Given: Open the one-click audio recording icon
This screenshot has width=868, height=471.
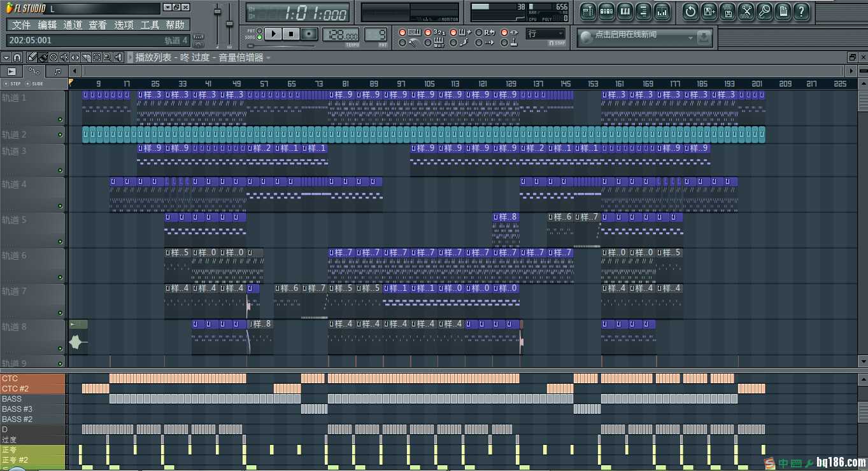Looking at the screenshot, I should click(x=746, y=11).
